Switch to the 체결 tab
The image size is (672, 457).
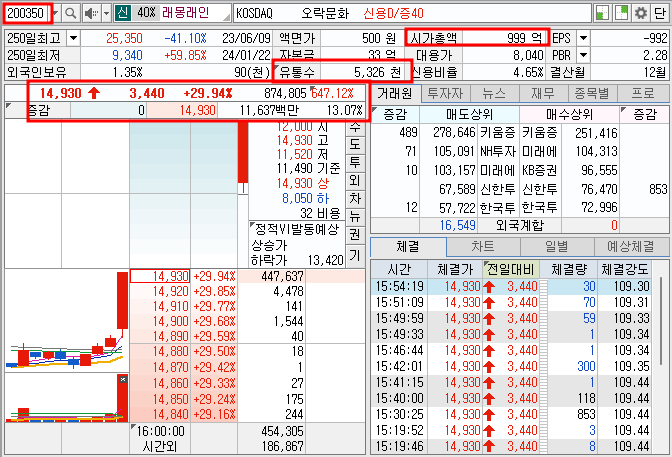tap(408, 247)
